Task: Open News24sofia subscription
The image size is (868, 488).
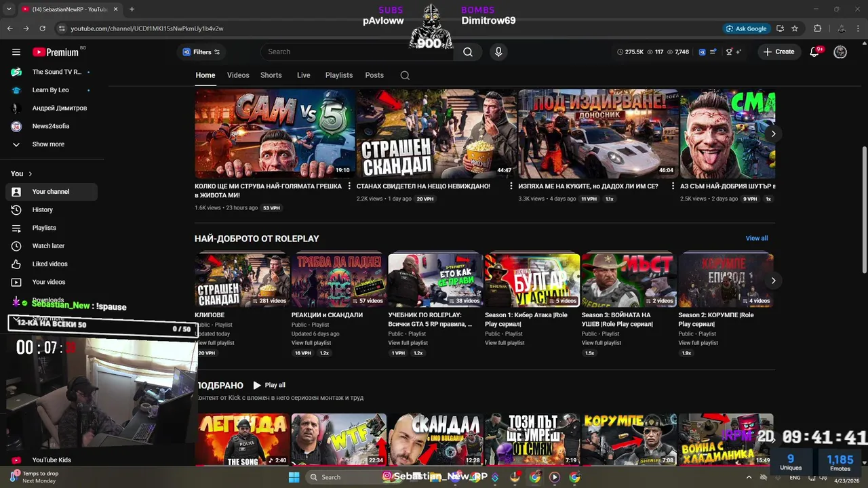Action: click(51, 126)
